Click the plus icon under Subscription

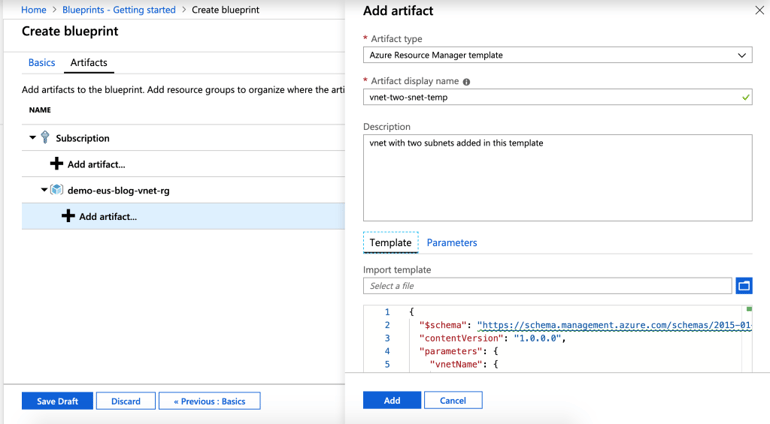[56, 164]
